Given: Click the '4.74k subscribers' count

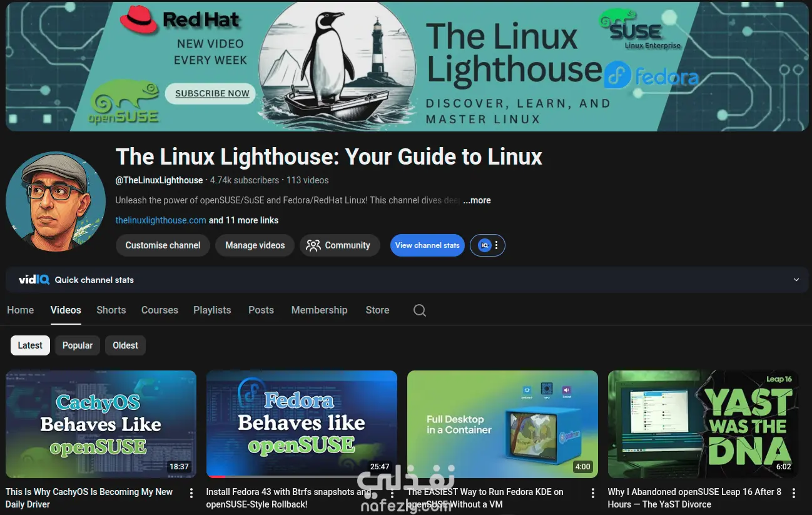Looking at the screenshot, I should [245, 180].
